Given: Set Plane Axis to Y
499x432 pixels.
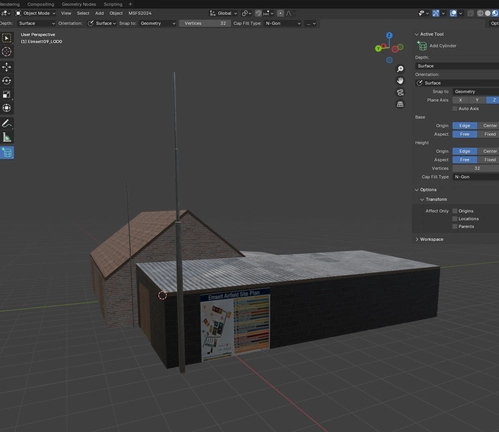Looking at the screenshot, I should pyautogui.click(x=477, y=100).
